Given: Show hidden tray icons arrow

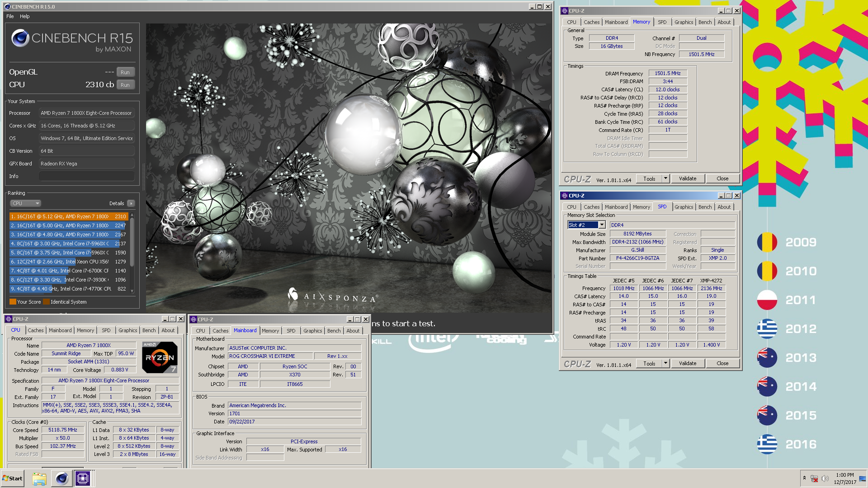Looking at the screenshot, I should [804, 478].
